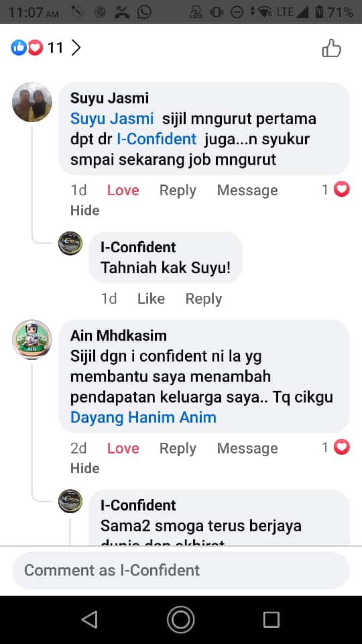Toggle Love on Ain Mhdkasim's comment
The height and width of the screenshot is (644, 362).
(123, 448)
